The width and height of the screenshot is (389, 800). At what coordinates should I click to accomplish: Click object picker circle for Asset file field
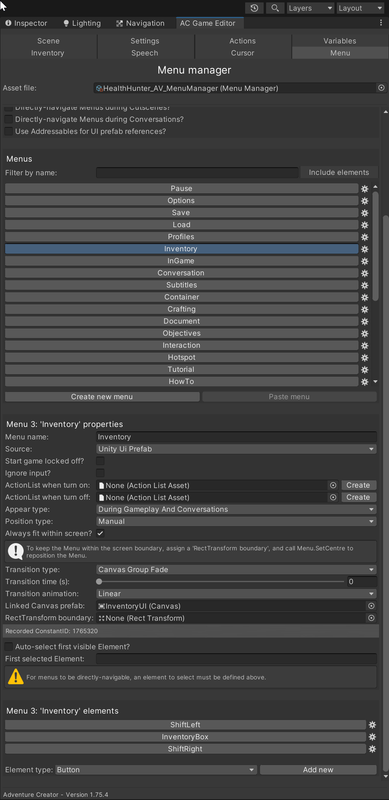[381, 88]
